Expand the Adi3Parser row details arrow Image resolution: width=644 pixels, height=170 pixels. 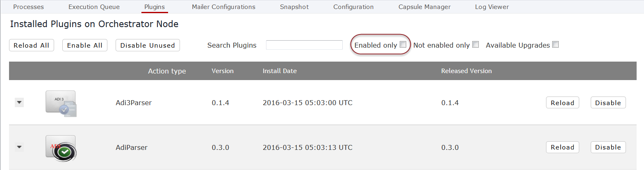[x=19, y=102]
